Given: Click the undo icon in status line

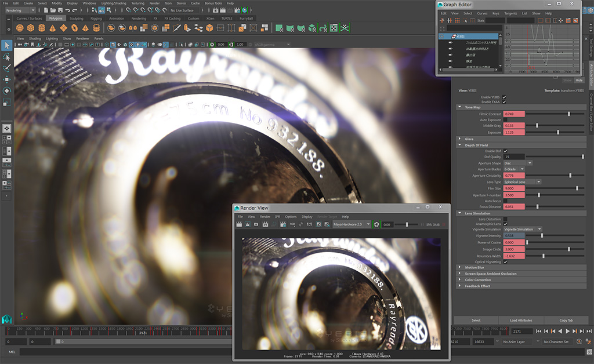Looking at the screenshot, I should pyautogui.click(x=68, y=10).
